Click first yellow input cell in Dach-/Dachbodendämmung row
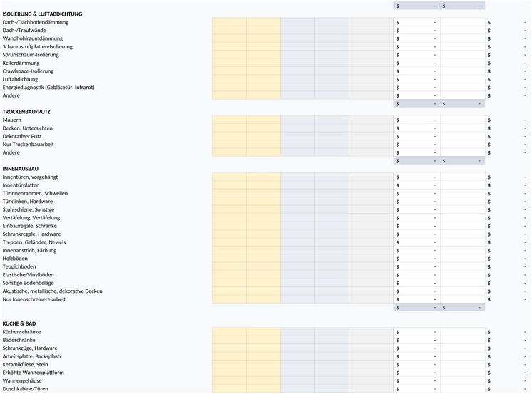 pyautogui.click(x=229, y=22)
